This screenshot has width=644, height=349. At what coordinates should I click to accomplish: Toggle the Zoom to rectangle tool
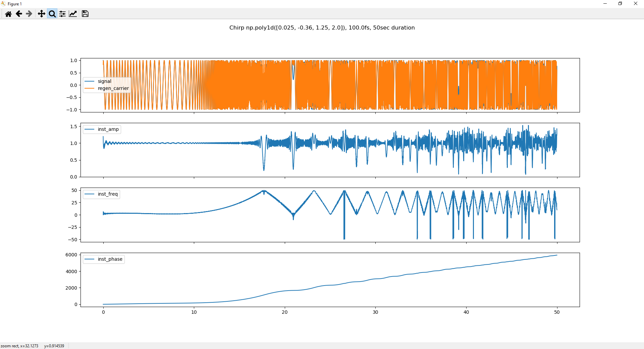tap(52, 14)
